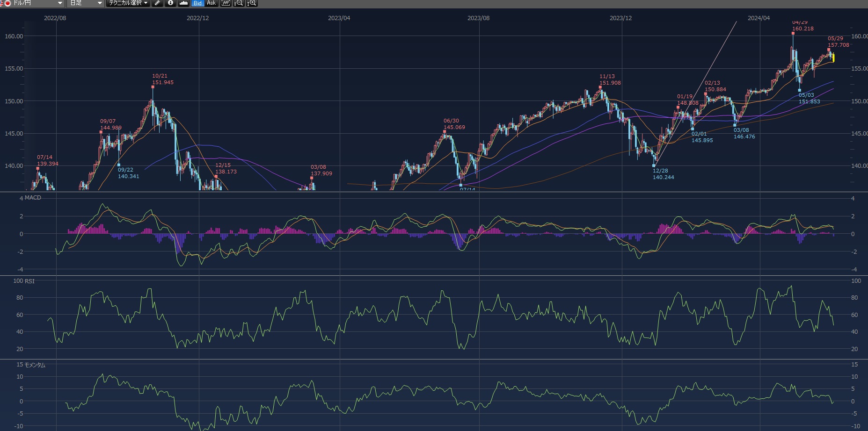Toggle Bid price display

point(197,3)
